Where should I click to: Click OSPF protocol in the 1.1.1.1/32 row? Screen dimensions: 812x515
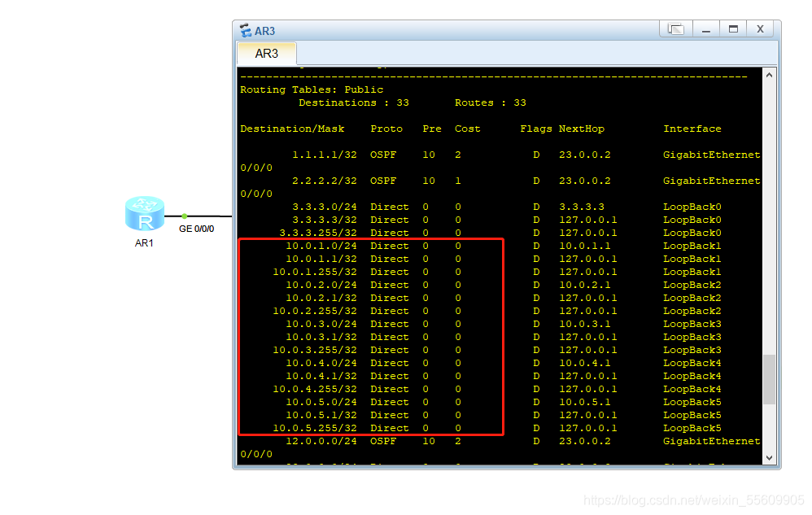tap(383, 155)
